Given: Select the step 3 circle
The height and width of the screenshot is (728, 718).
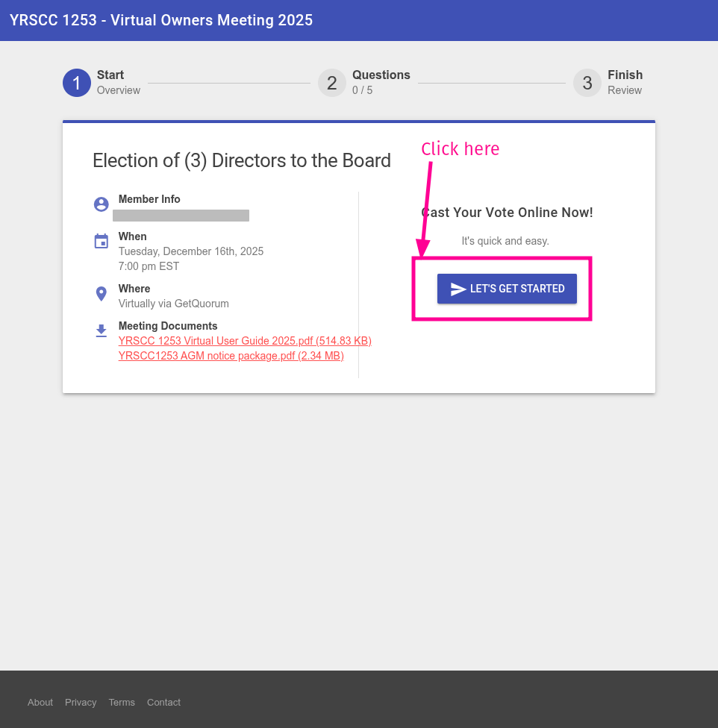Looking at the screenshot, I should point(587,83).
